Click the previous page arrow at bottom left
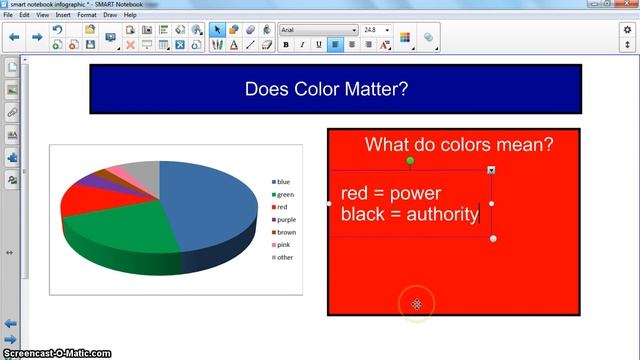This screenshot has height=360, width=640. [x=11, y=324]
